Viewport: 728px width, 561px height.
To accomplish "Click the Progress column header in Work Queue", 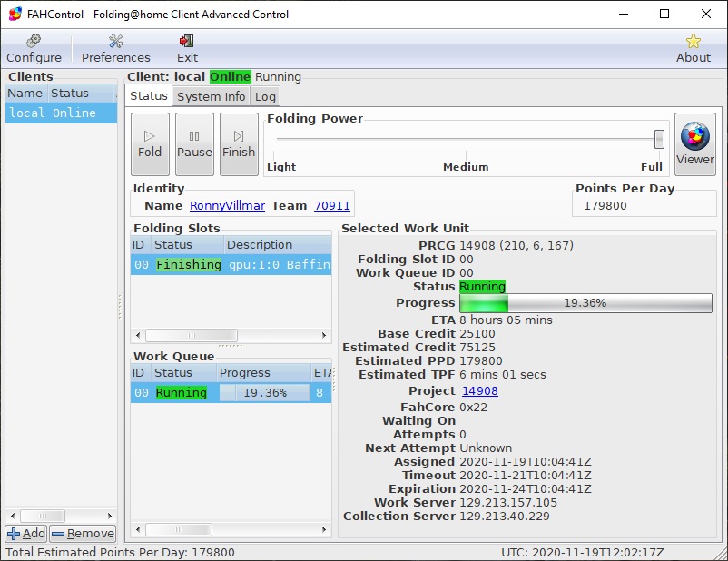I will click(x=263, y=373).
